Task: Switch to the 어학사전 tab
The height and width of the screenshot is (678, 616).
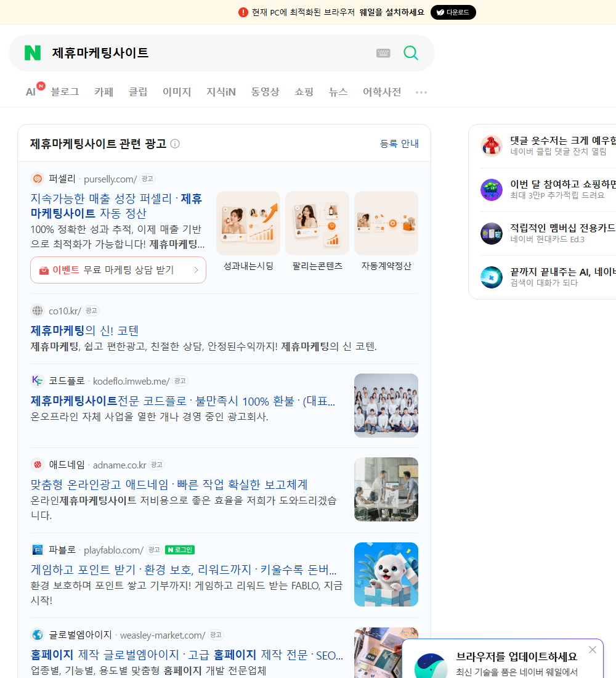Action: coord(382,92)
